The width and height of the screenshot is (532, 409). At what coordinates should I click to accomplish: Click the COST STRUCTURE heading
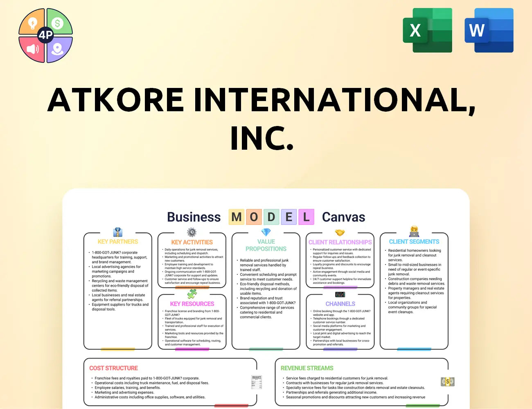(114, 368)
